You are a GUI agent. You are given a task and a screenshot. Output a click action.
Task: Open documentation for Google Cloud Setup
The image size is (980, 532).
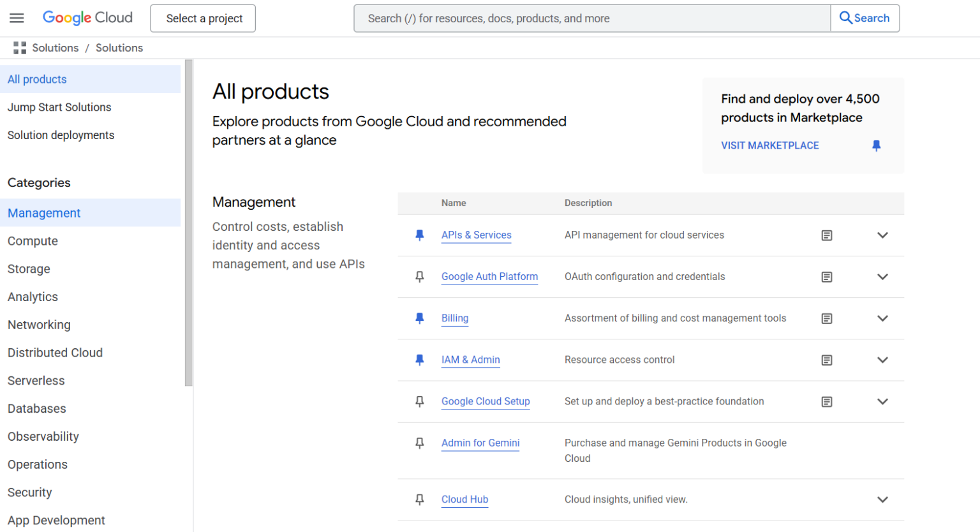tap(827, 402)
